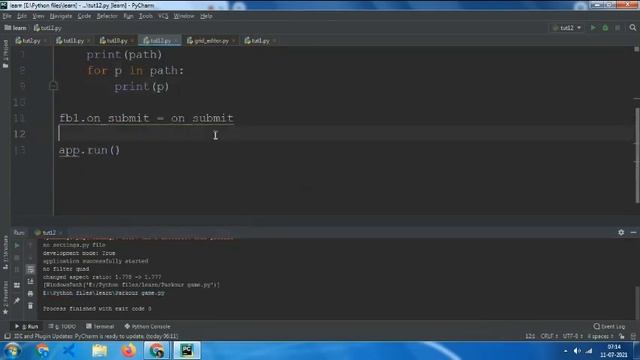Collapse code block fold marker at line 9
640x360 pixels.
53,86
